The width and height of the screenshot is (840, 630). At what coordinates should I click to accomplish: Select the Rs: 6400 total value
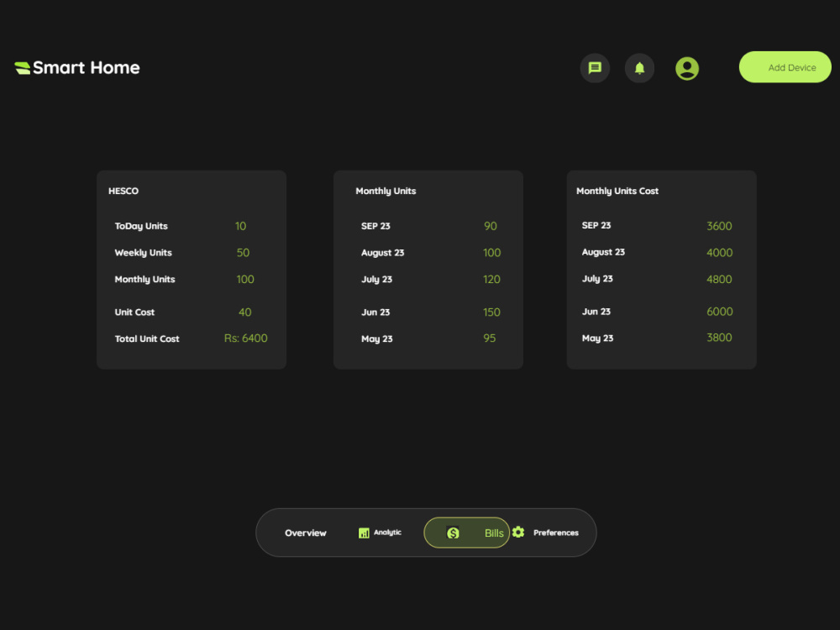point(246,338)
